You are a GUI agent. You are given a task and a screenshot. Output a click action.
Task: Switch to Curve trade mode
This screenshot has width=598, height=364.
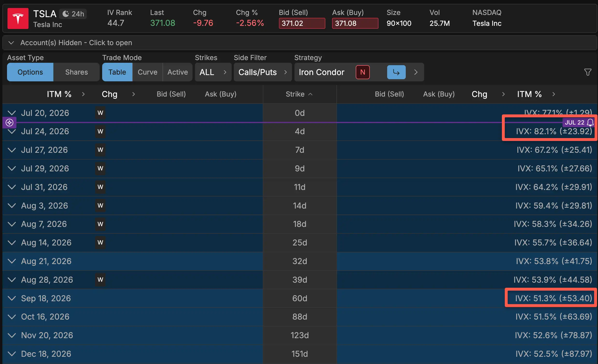click(x=147, y=72)
